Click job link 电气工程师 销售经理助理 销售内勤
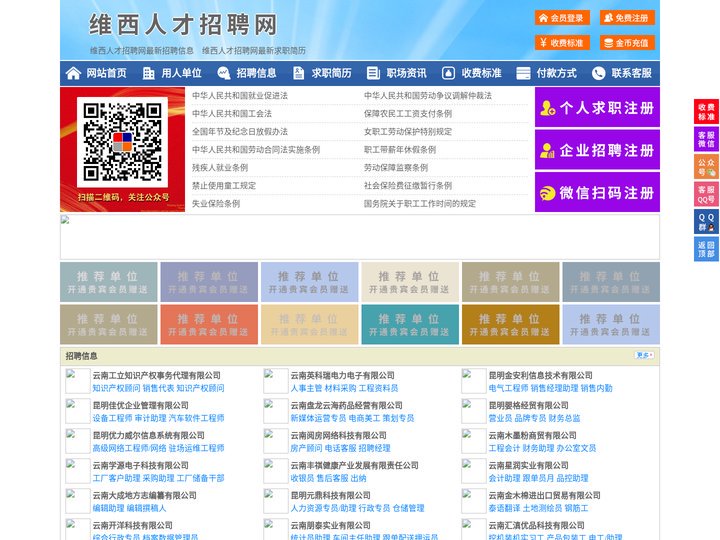The height and width of the screenshot is (540, 720). [x=551, y=388]
